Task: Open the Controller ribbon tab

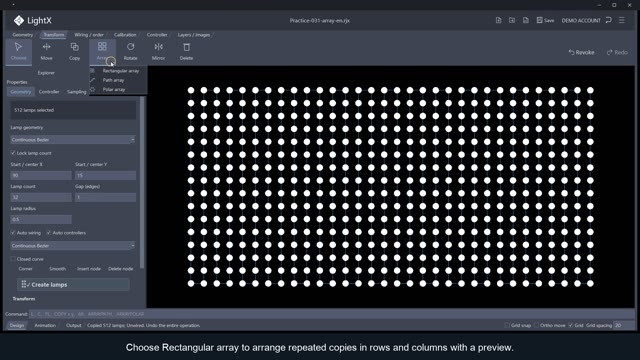Action: (x=157, y=35)
